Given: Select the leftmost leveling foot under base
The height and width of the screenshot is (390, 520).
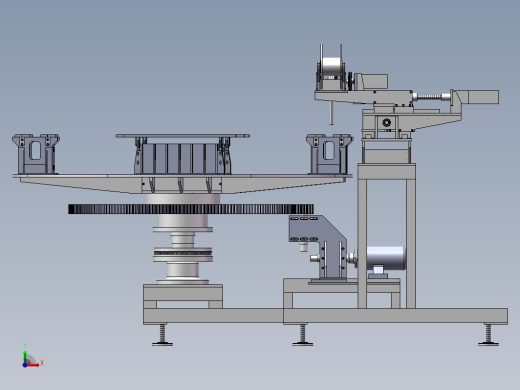Looking at the screenshot, I should tap(162, 335).
